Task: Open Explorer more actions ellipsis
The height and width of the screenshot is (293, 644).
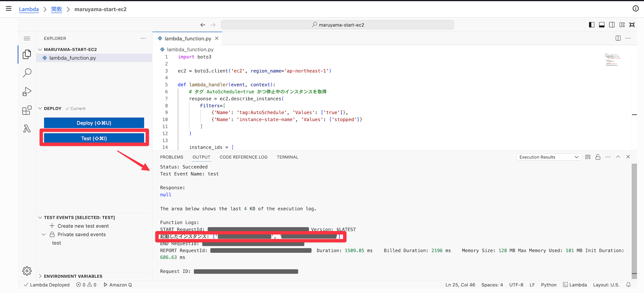Action: (x=143, y=38)
